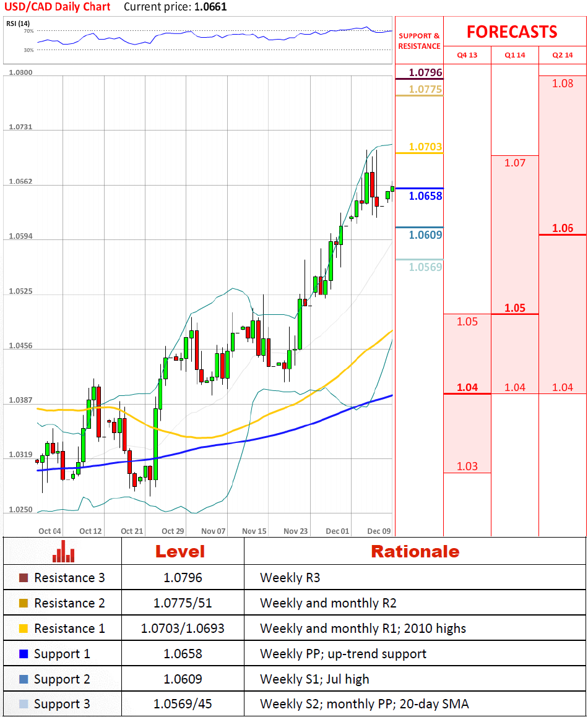Click the Support 1 blue color swatch
588x717 pixels.
(24, 654)
